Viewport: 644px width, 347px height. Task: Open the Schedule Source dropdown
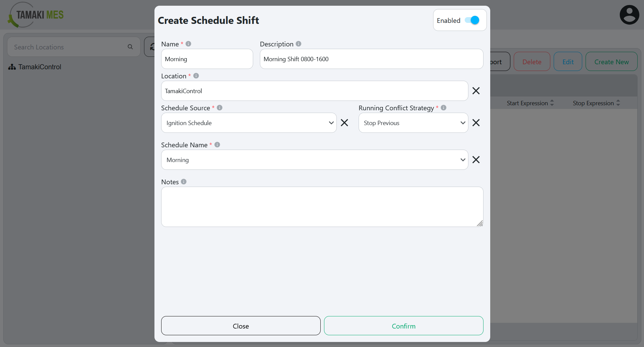pyautogui.click(x=248, y=123)
